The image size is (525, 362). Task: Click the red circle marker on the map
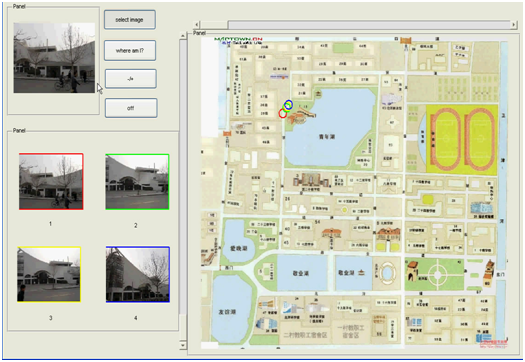283,114
